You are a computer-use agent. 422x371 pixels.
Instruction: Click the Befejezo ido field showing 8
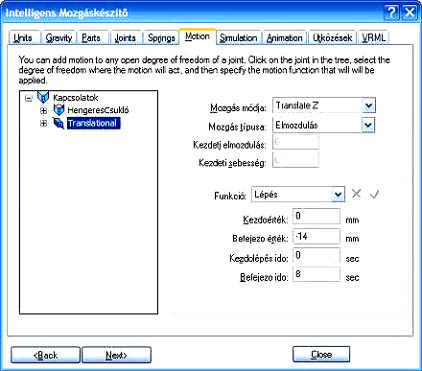[x=316, y=274]
